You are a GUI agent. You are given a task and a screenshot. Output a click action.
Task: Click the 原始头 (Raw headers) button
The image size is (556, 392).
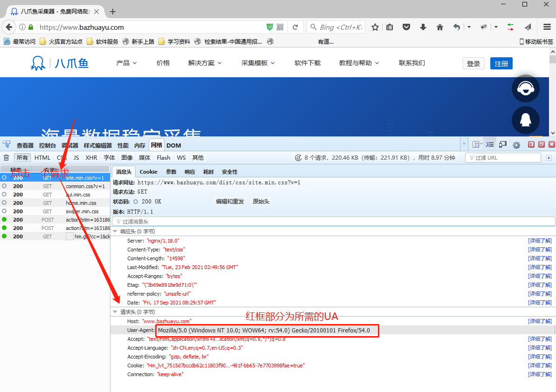tap(261, 202)
